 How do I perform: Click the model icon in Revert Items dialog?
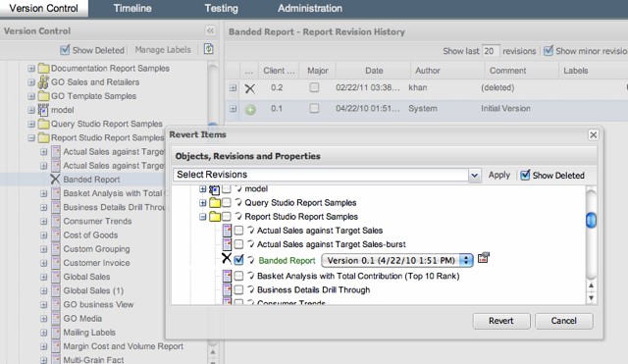tap(215, 189)
